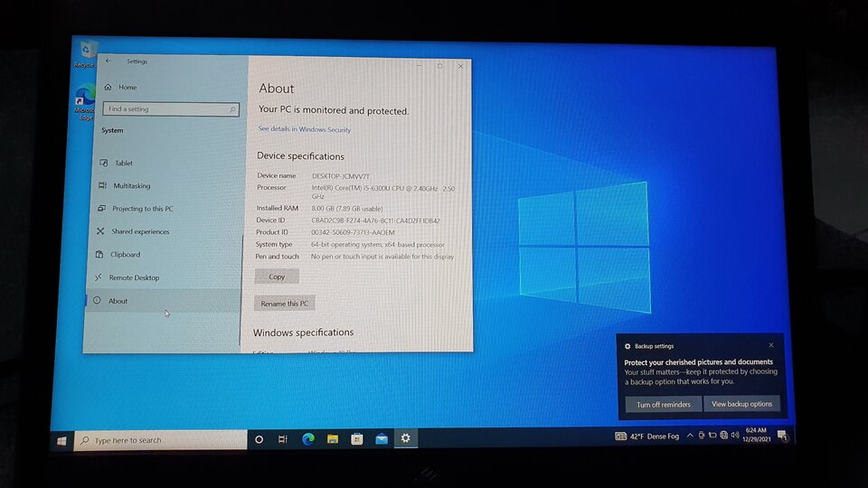Open Microsoft Store taskbar icon

(357, 439)
